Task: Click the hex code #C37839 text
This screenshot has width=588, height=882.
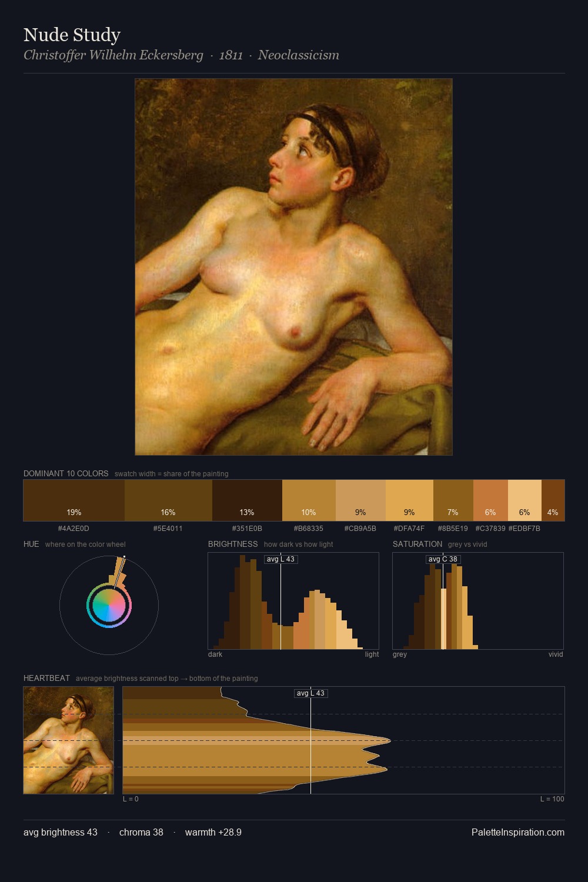Action: pyautogui.click(x=490, y=529)
